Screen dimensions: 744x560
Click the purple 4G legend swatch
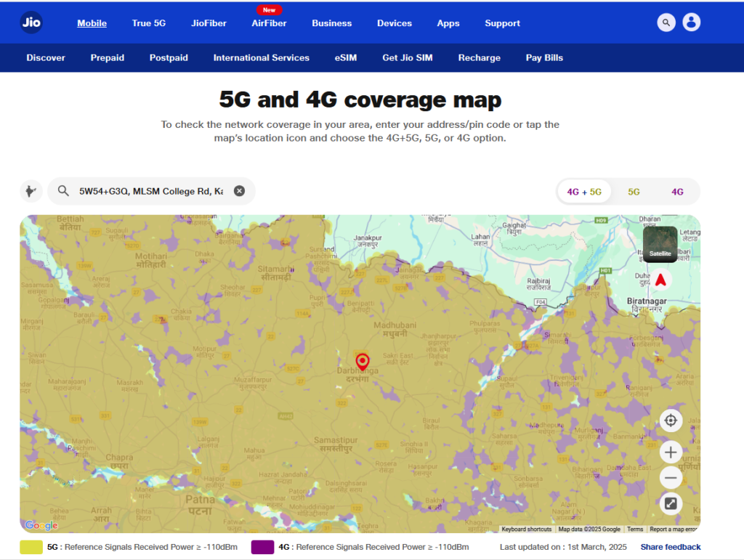[x=262, y=547]
